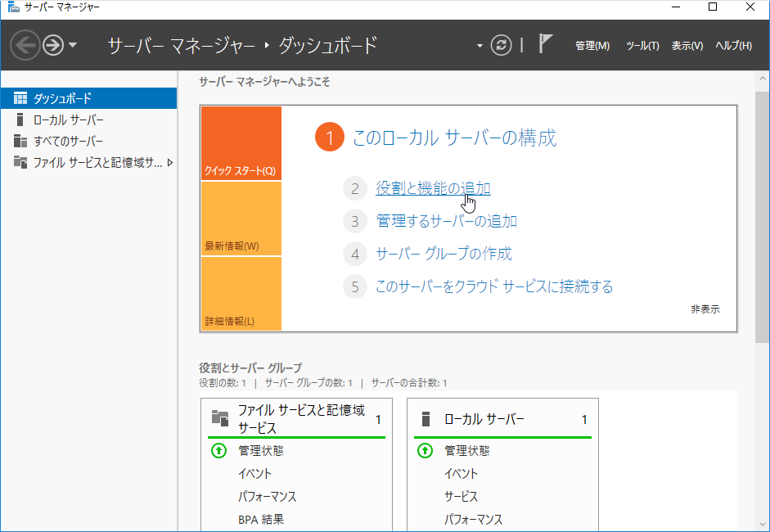Click the back navigation arrow button
Screen dimensions: 770x532
25,45
